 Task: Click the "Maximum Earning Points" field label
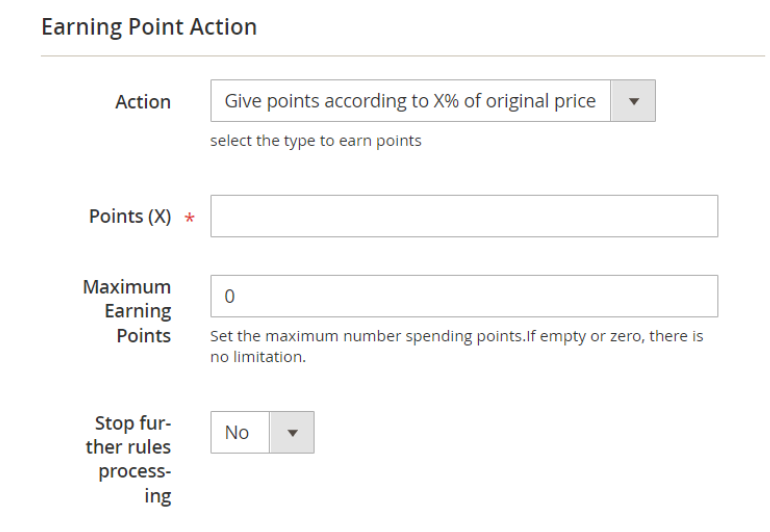(127, 311)
